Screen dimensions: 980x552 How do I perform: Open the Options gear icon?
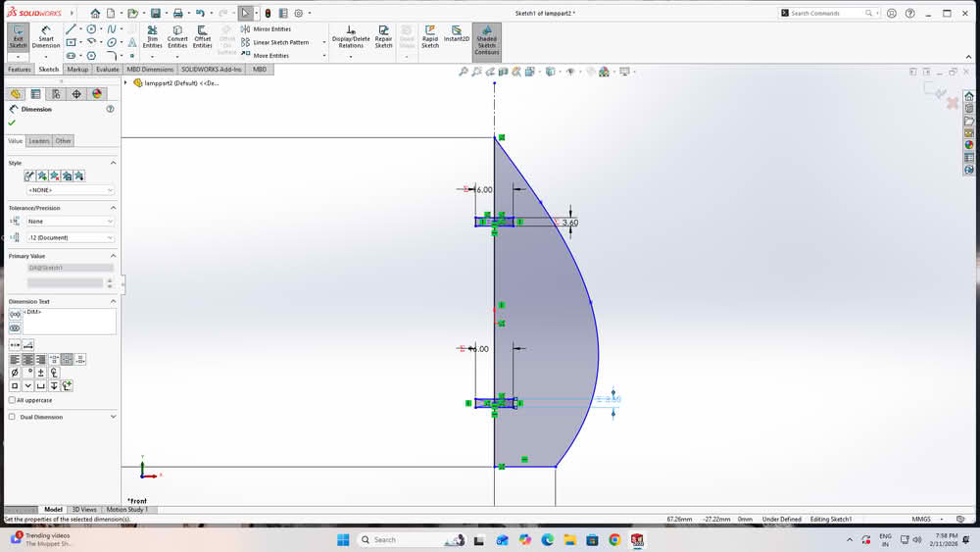(x=299, y=13)
